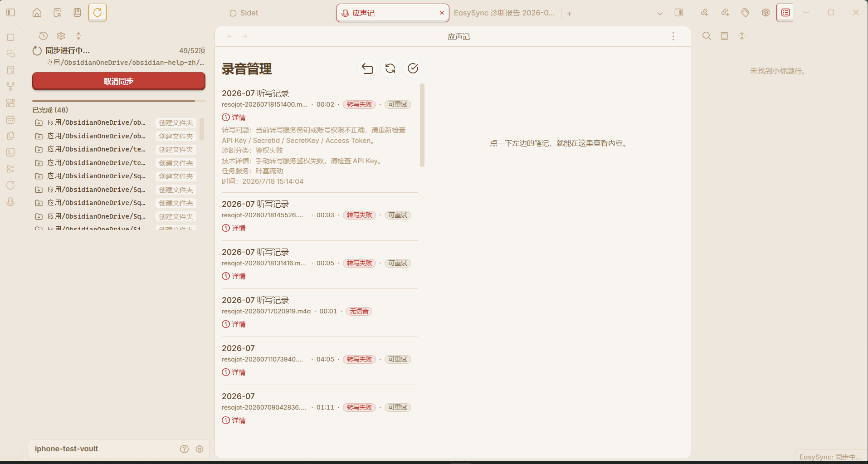Screen dimensions: 868x464
Task: Click the outline view layout icon
Action: coord(724,36)
